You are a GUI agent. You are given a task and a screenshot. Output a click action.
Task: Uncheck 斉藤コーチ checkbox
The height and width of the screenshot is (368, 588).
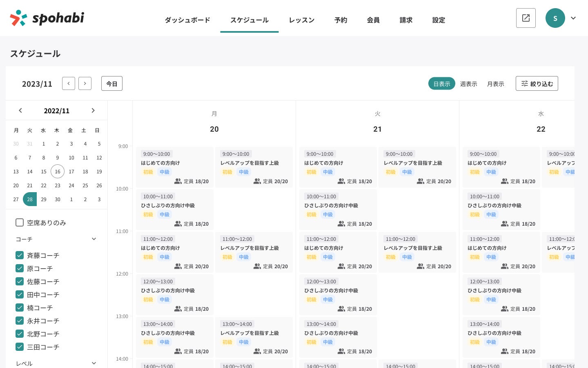pyautogui.click(x=20, y=255)
